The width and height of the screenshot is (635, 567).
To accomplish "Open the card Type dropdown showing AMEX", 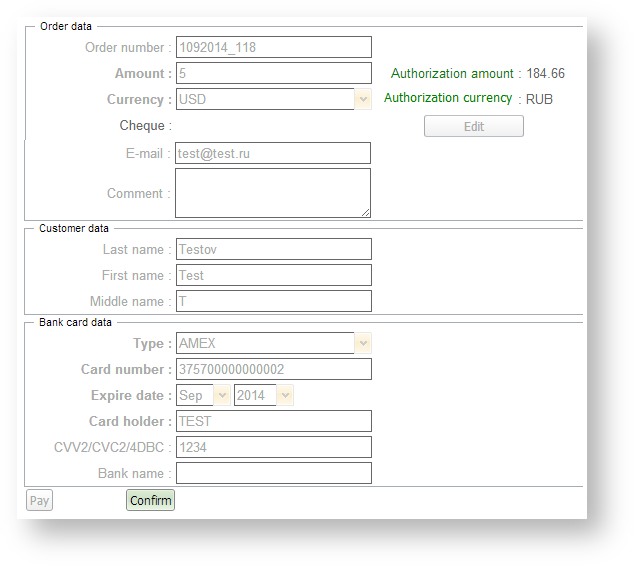I will click(x=274, y=343).
